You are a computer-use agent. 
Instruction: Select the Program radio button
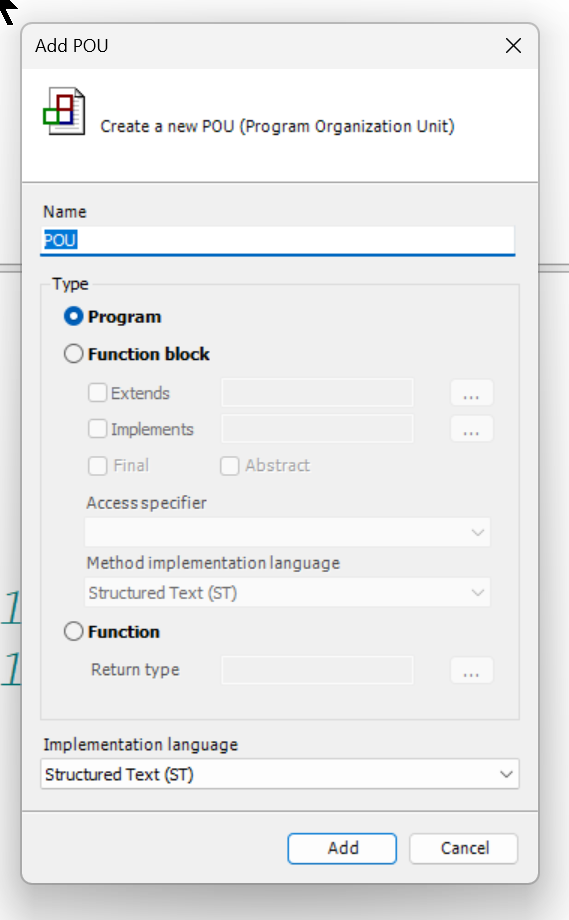coord(74,317)
